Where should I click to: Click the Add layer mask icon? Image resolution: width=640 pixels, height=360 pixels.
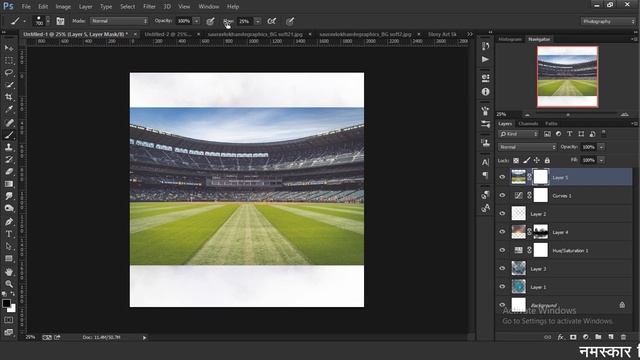(573, 337)
